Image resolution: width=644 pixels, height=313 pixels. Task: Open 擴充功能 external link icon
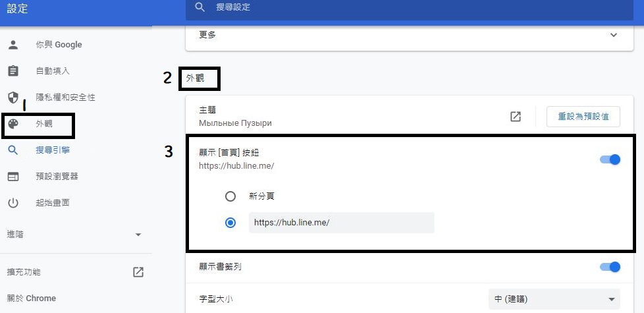(x=138, y=272)
